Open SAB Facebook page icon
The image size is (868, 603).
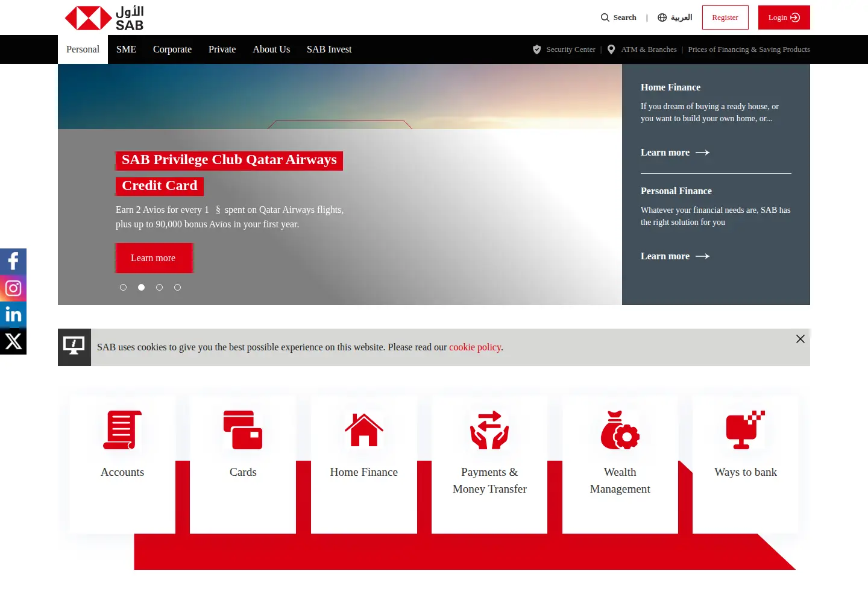(x=13, y=262)
